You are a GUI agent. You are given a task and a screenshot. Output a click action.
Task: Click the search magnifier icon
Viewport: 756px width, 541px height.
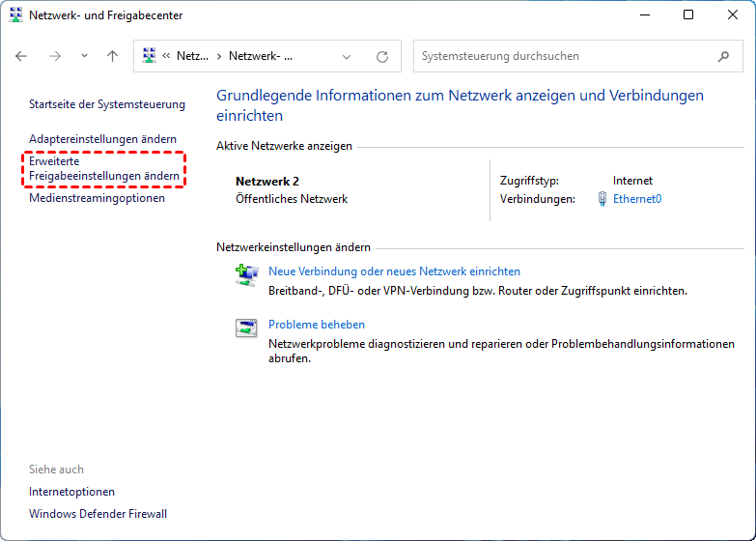pyautogui.click(x=724, y=56)
